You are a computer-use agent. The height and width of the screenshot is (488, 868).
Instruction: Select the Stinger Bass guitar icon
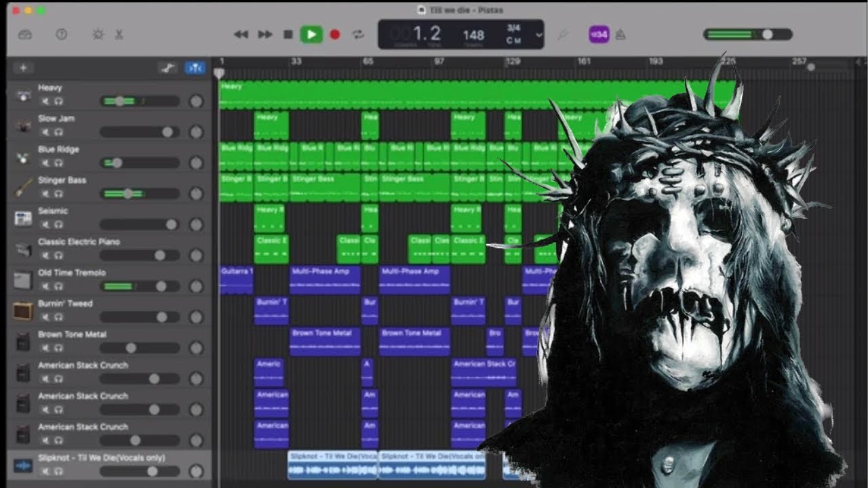click(24, 188)
